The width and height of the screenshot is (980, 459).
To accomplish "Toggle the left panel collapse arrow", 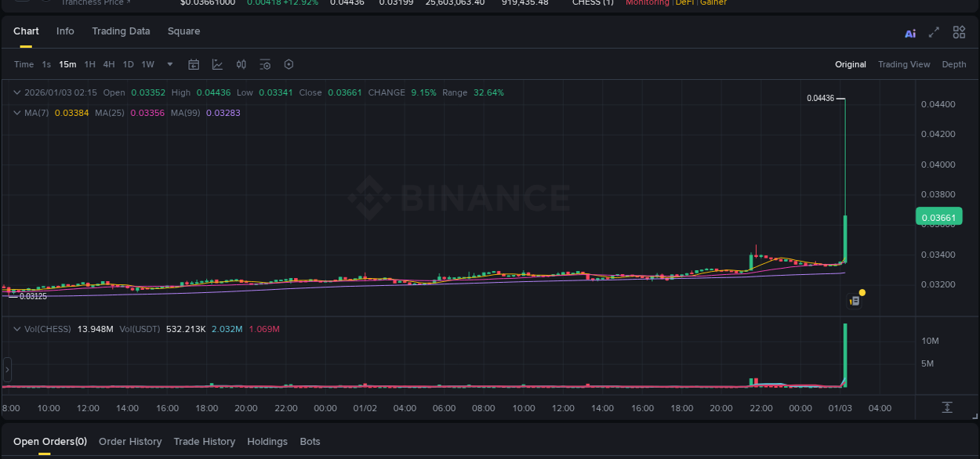I will (6, 369).
